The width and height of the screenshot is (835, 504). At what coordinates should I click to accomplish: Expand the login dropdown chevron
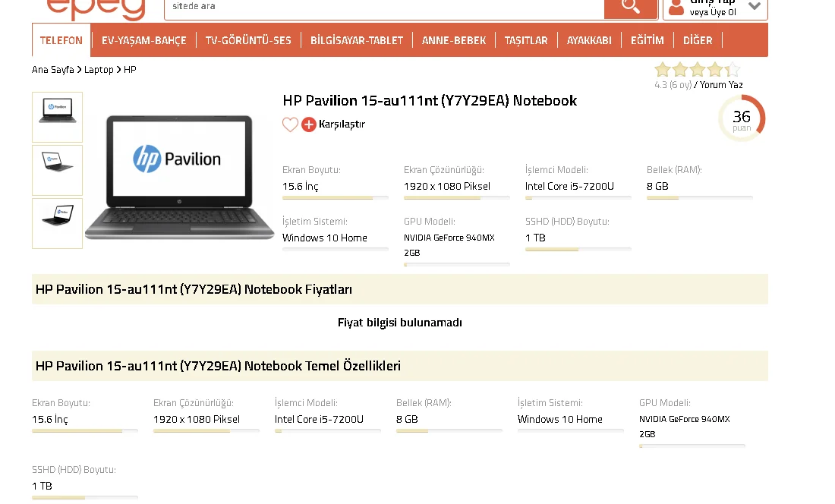click(754, 6)
